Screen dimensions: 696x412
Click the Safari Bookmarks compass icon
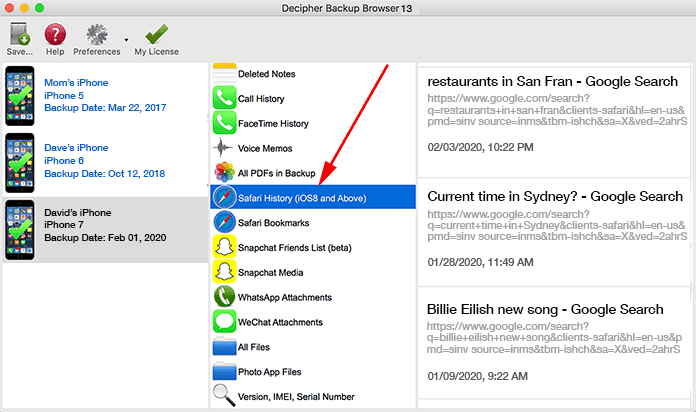pos(225,222)
